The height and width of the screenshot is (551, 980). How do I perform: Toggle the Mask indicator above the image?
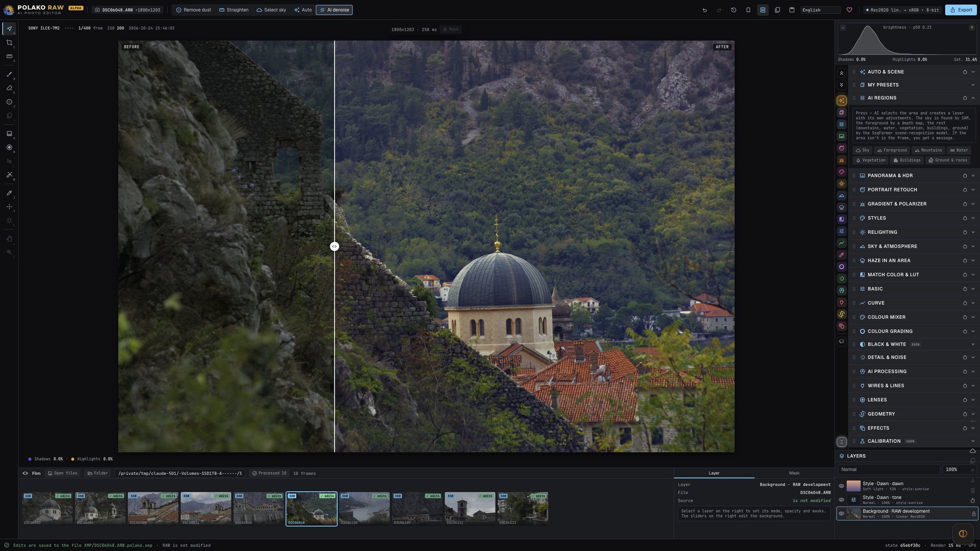[450, 29]
